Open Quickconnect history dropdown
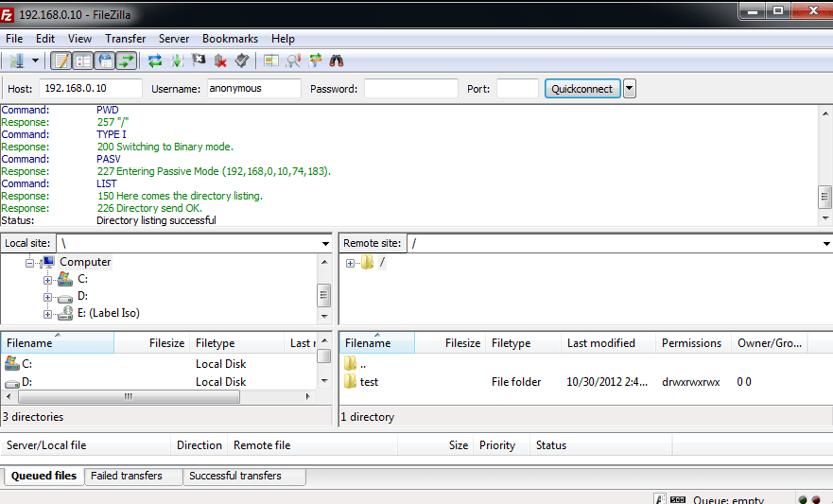Viewport: 833px width, 504px height. pyautogui.click(x=629, y=89)
